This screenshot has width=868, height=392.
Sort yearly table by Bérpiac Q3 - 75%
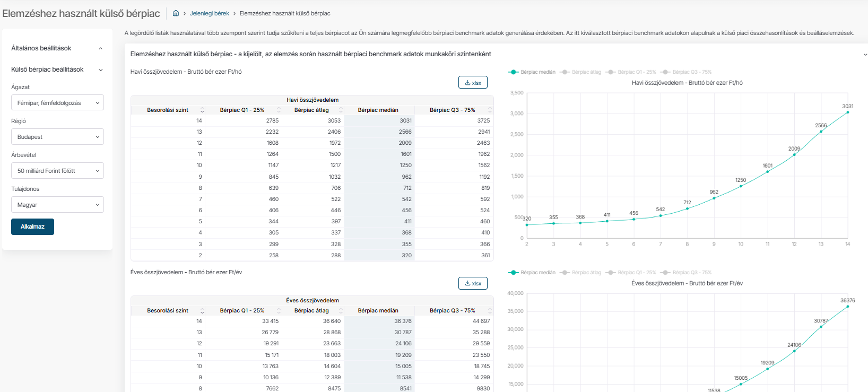click(x=490, y=311)
